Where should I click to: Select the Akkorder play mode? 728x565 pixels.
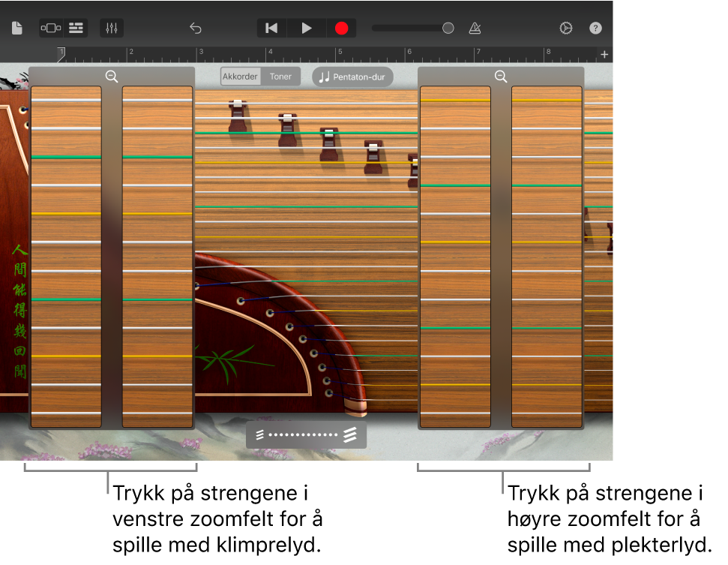(x=240, y=76)
